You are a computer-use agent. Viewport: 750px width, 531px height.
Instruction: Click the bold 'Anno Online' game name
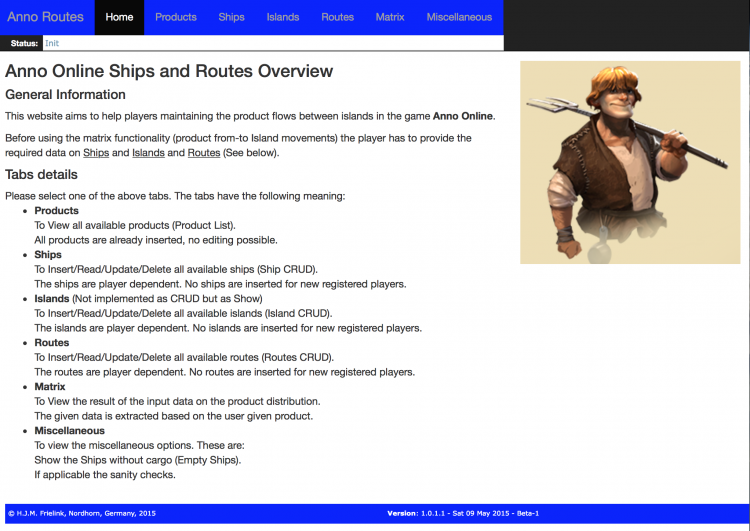coord(463,116)
